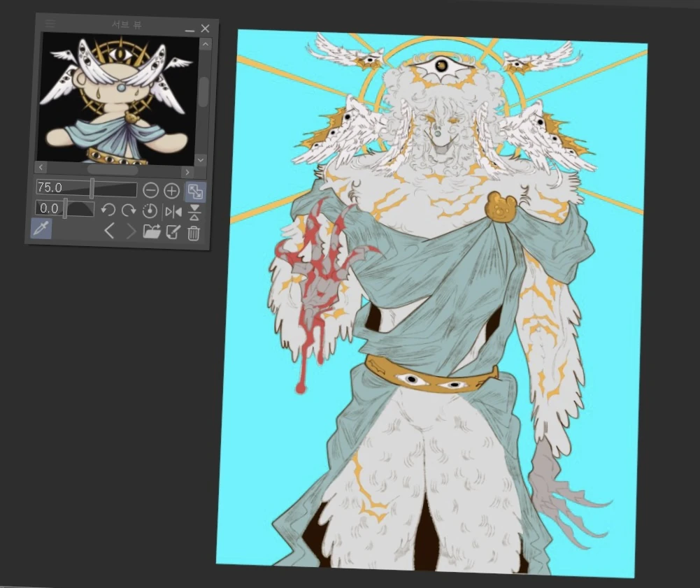Flip the Sub View image vertically
This screenshot has height=588, width=700.
pos(194,211)
